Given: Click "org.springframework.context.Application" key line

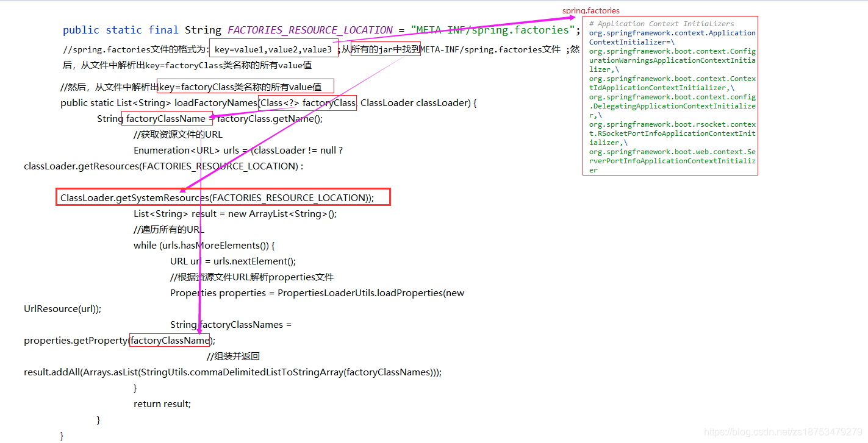Looking at the screenshot, I should [672, 33].
